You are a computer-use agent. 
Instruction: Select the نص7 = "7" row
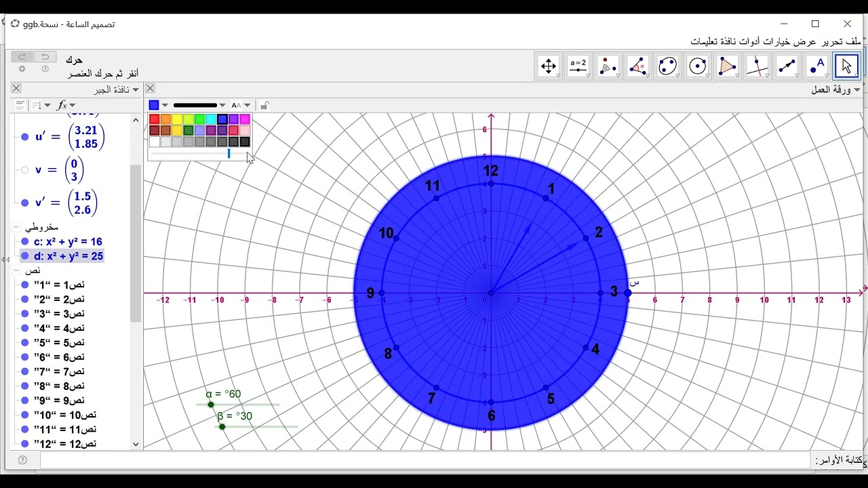tap(60, 371)
